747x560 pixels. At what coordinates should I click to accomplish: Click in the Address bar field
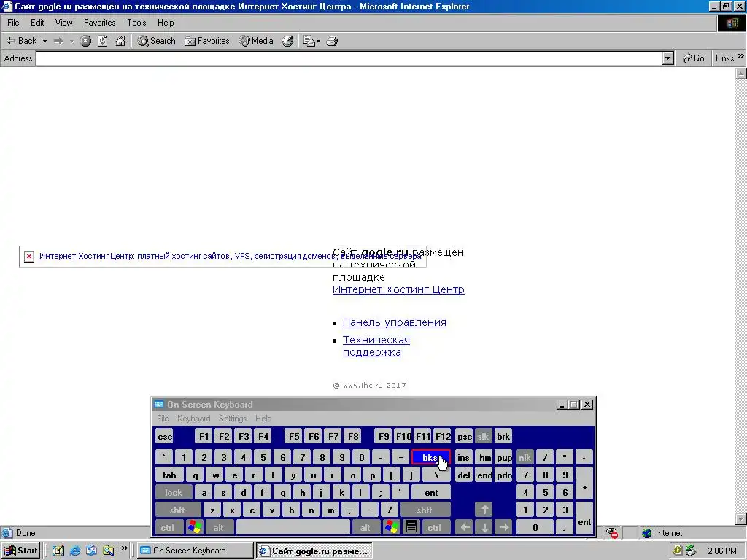349,58
